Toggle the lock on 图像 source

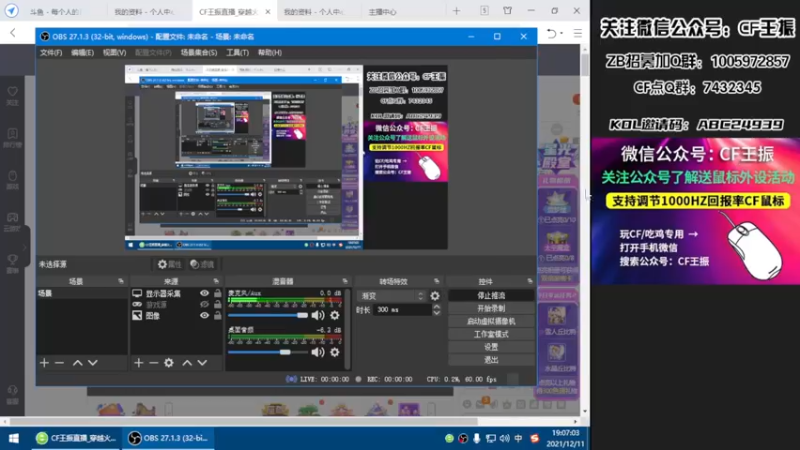click(x=218, y=316)
